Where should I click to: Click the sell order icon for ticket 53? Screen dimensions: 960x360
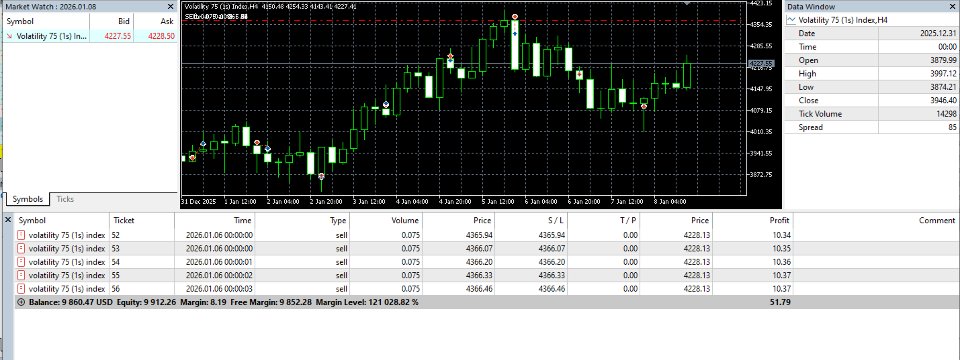[21, 249]
